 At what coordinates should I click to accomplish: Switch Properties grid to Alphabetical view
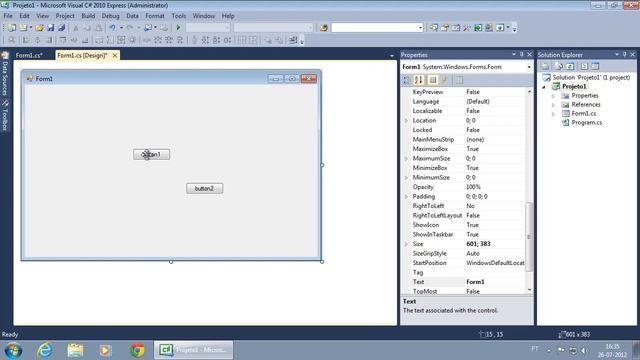418,80
